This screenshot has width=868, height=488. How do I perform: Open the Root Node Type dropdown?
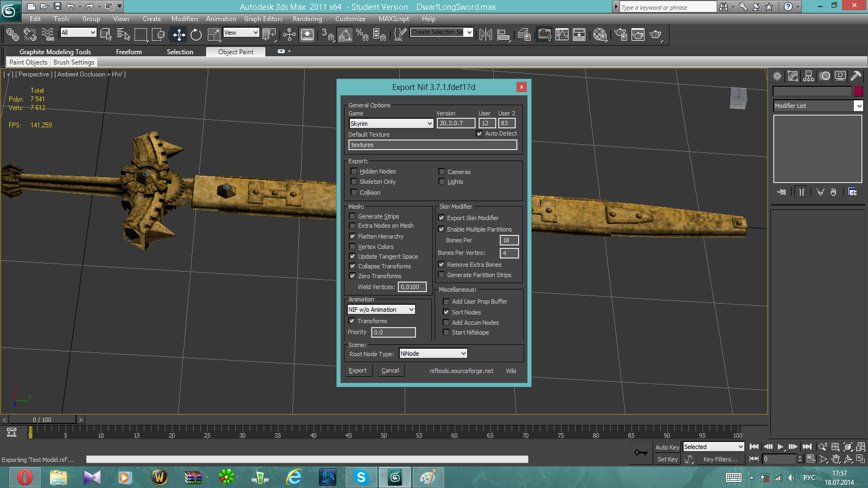[433, 354]
